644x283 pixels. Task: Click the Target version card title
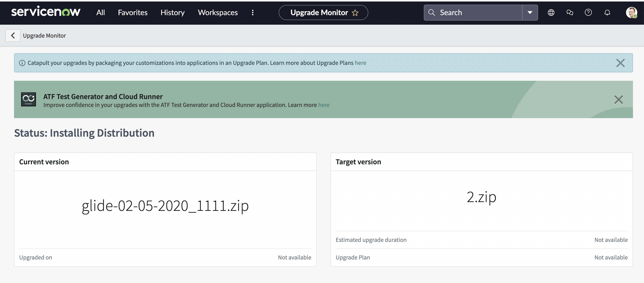tap(358, 162)
